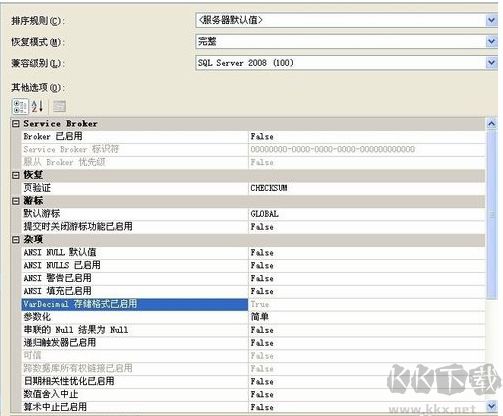Click the True value of VarDecimal

pyautogui.click(x=260, y=304)
